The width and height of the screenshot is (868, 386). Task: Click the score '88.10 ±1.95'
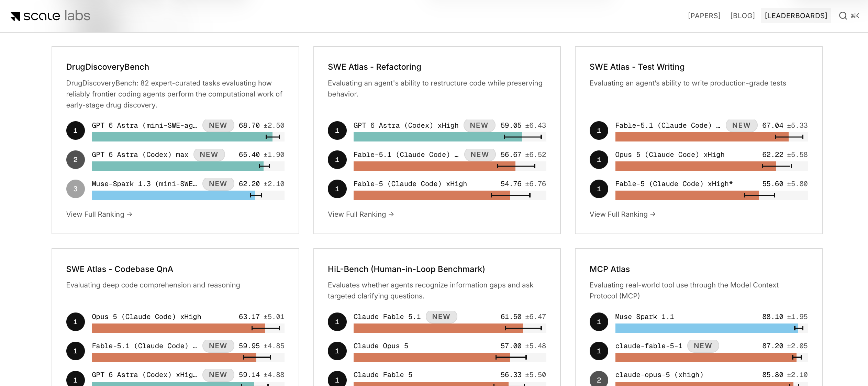(x=785, y=317)
